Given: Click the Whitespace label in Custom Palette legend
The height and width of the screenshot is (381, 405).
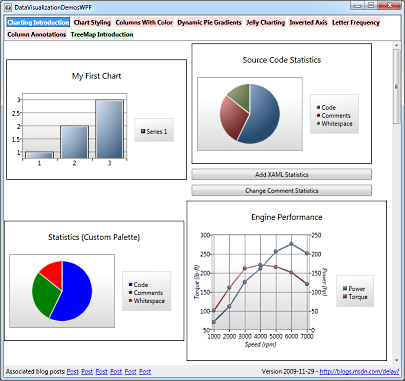Looking at the screenshot, I should click(x=149, y=300).
